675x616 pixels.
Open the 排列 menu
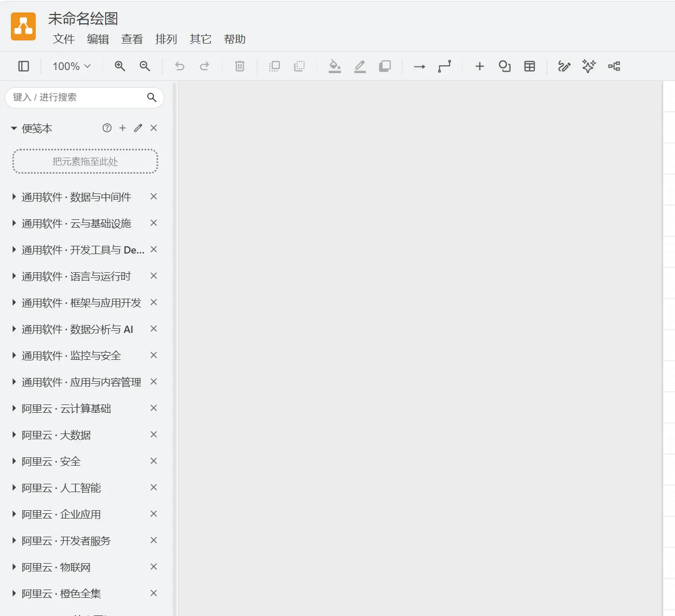(166, 39)
